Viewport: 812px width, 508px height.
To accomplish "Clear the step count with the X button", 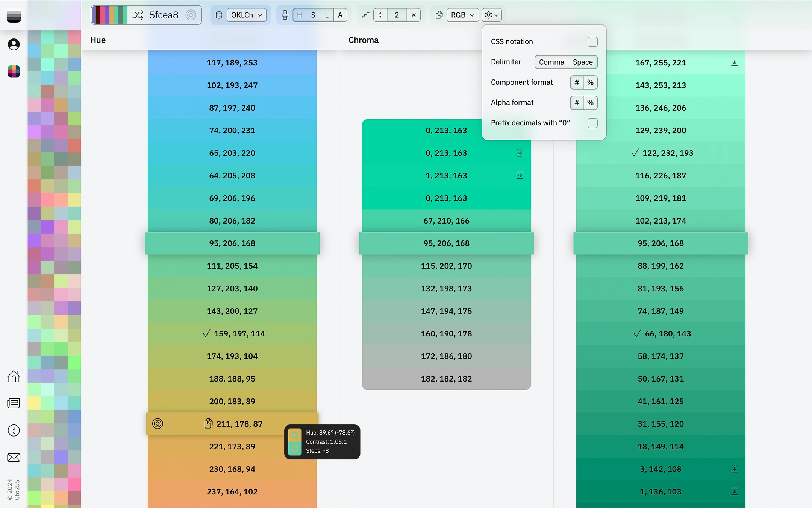I will point(413,15).
